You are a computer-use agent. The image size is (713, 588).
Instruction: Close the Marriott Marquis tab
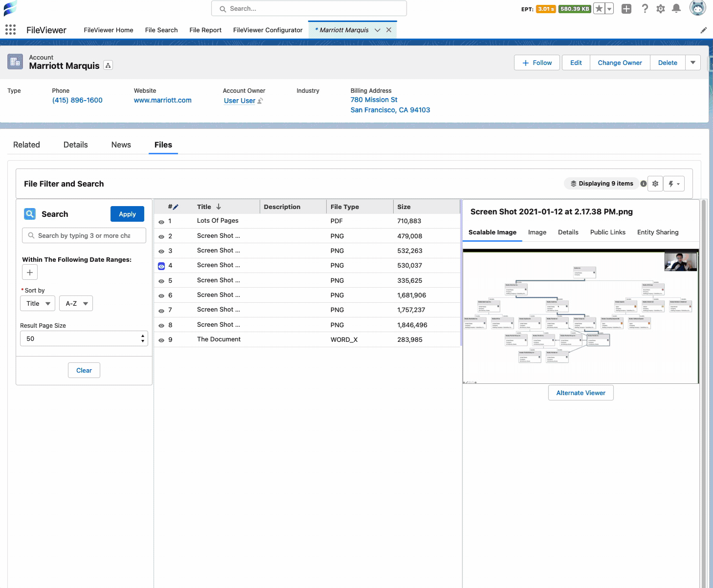pos(389,30)
